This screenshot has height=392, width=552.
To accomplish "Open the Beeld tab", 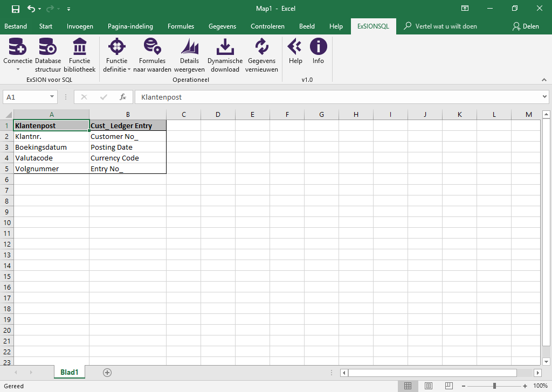I will click(x=307, y=26).
